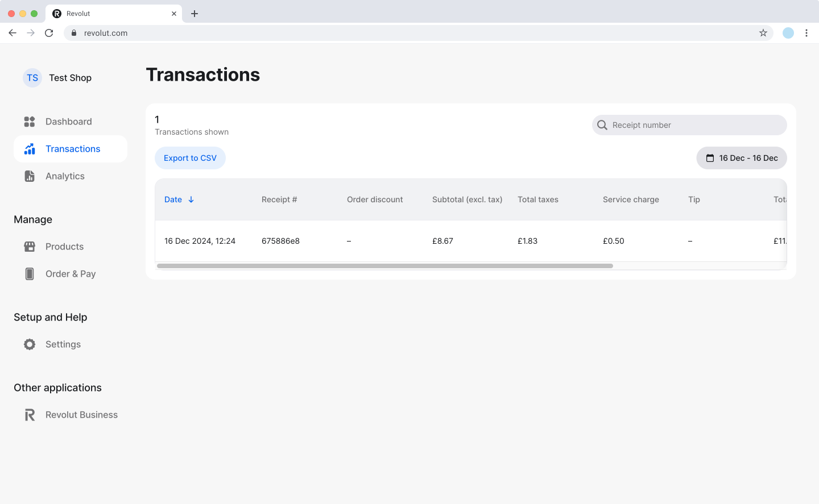Click the Subtotal (excl. tax) column header

pyautogui.click(x=468, y=199)
